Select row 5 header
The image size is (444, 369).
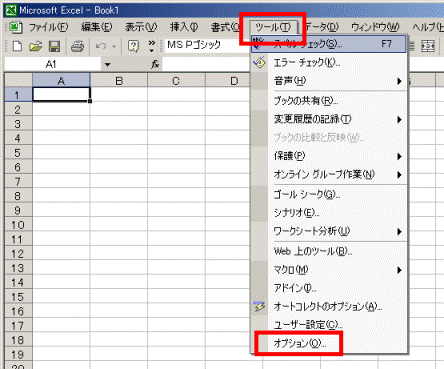pyautogui.click(x=18, y=153)
